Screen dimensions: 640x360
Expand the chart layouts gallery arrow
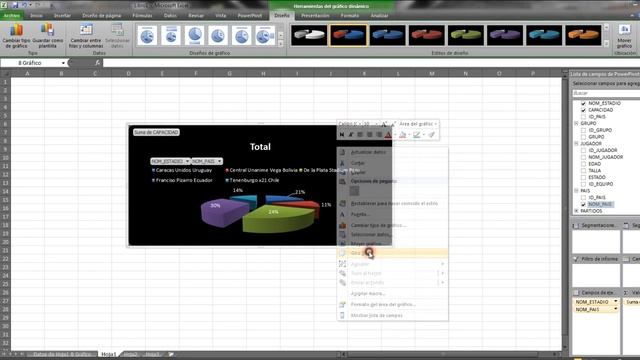280,44
